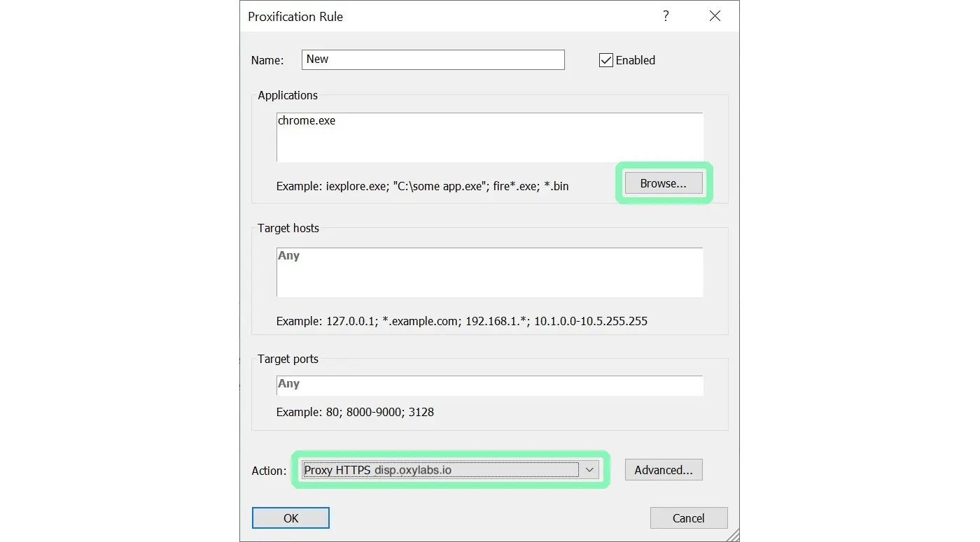
Task: Select the Proxy HTTPS disp.oxylabs.io combo box
Action: pos(441,470)
